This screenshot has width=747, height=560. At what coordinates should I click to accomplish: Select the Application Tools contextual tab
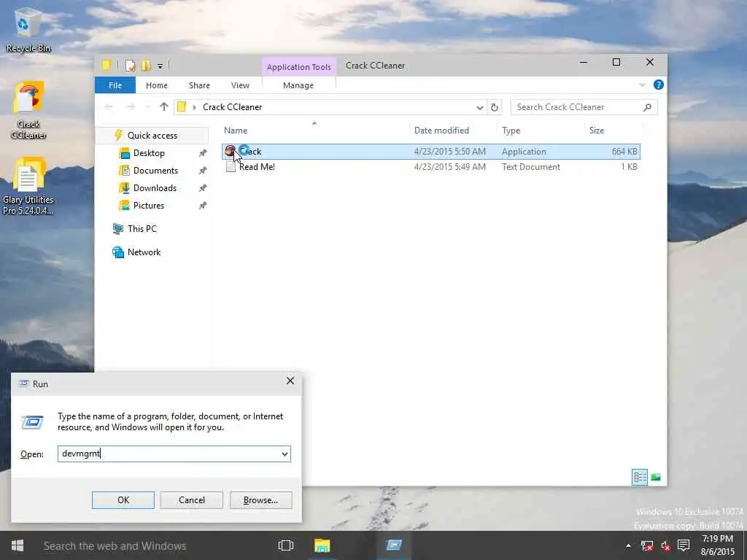pyautogui.click(x=298, y=66)
